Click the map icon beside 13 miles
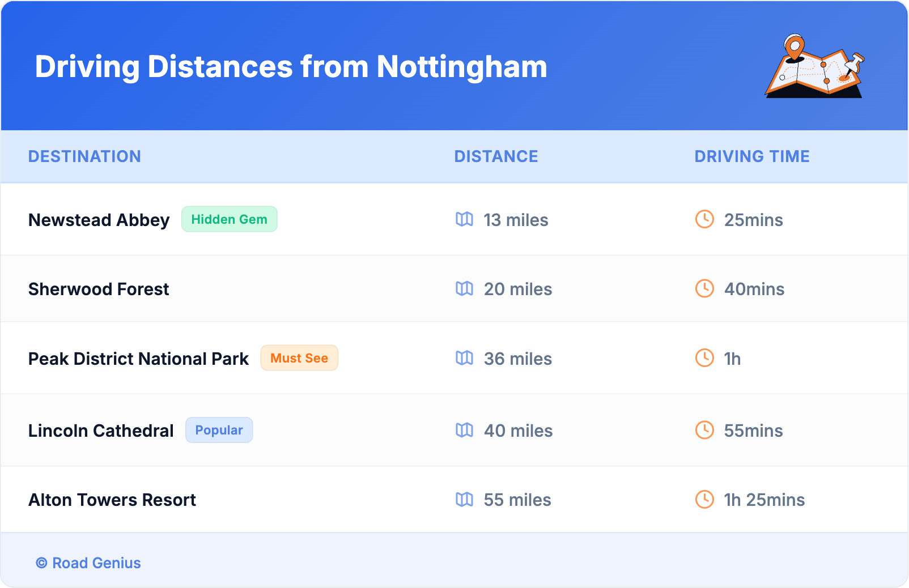The height and width of the screenshot is (588, 909). pos(464,219)
